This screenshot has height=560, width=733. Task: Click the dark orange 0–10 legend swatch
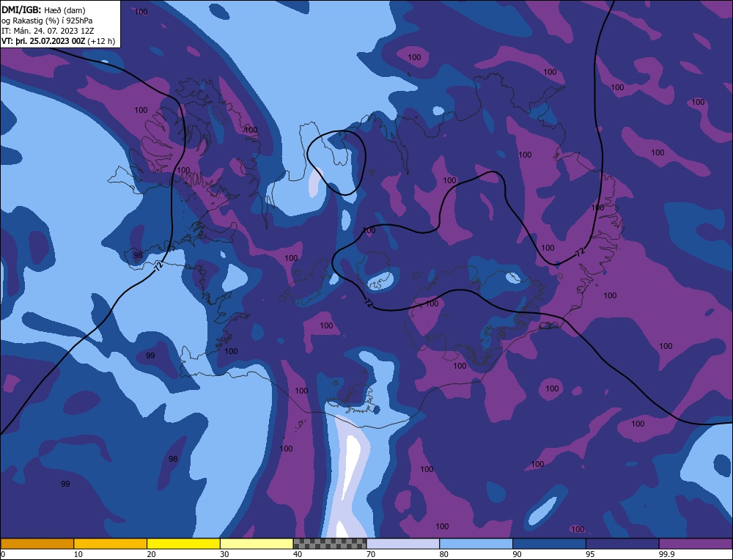(x=37, y=543)
